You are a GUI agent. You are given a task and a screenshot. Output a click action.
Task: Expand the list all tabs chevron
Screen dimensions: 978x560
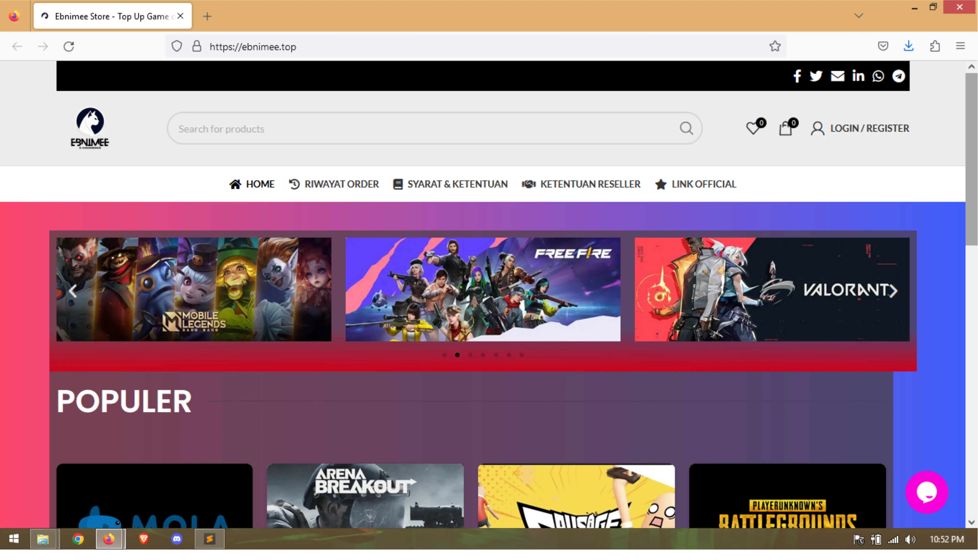859,16
